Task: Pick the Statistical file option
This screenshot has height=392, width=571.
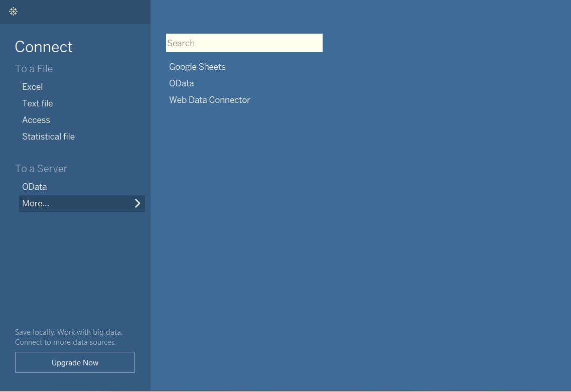Action: pyautogui.click(x=49, y=137)
